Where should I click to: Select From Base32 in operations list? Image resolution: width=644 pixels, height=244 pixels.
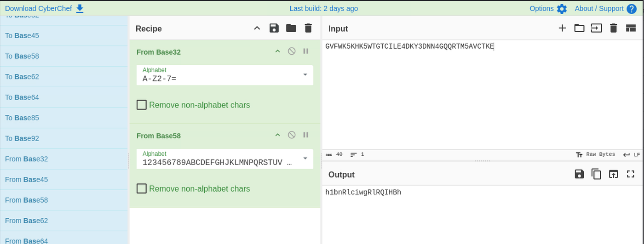64,159
